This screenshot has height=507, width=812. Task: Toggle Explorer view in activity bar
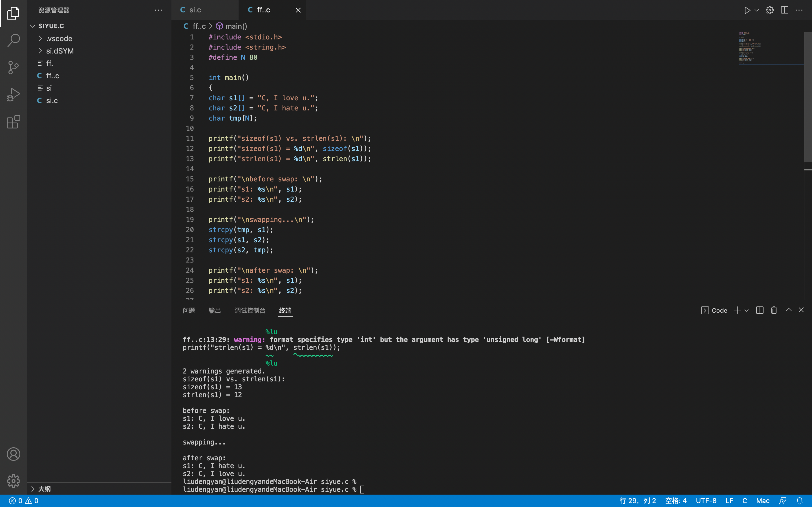[14, 14]
